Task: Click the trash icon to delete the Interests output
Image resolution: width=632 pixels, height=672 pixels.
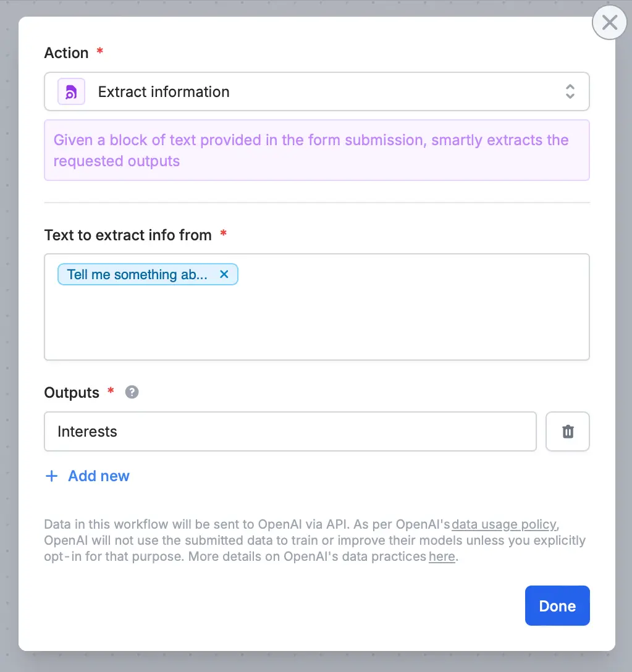Action: tap(567, 431)
